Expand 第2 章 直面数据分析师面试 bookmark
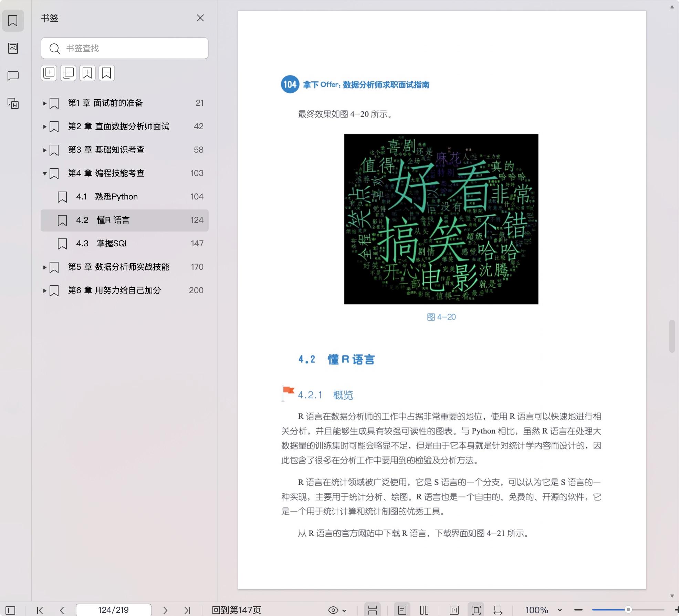Screen dimensions: 679x616 coord(44,126)
